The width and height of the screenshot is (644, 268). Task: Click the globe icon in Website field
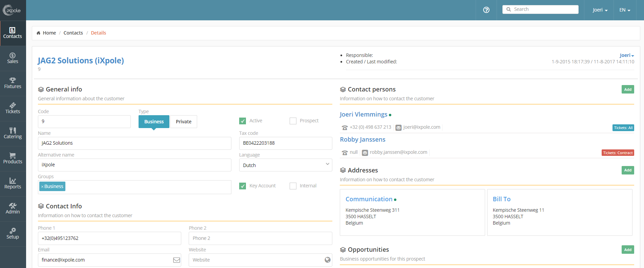(x=328, y=260)
